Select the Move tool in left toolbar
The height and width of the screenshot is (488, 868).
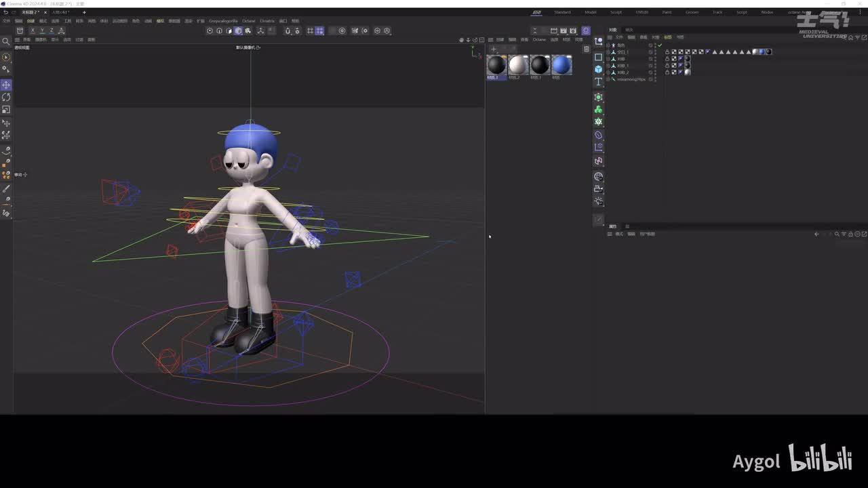6,85
